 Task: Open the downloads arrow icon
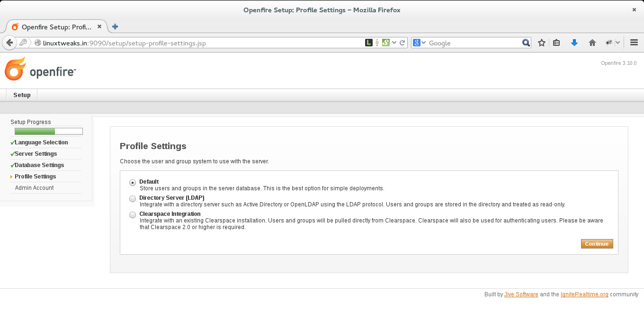[x=574, y=43]
